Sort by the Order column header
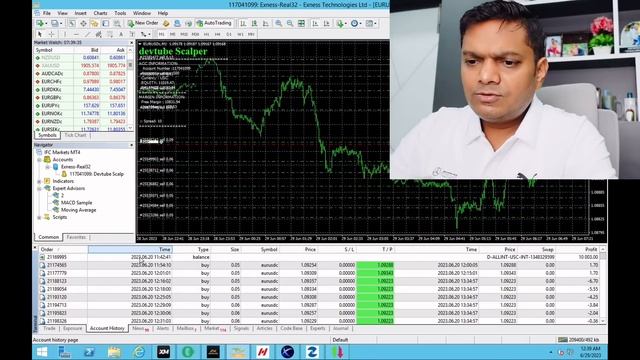The width and height of the screenshot is (640, 360). coord(63,249)
